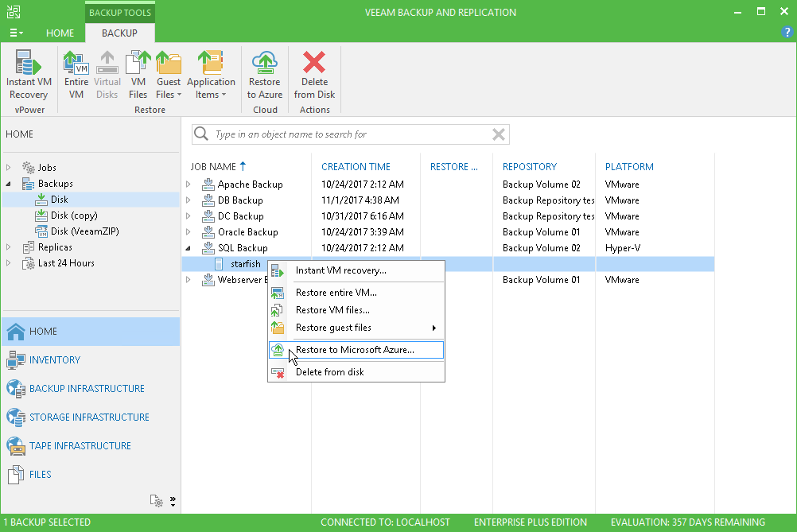Open the Application Items dropdown
Image resolution: width=797 pixels, height=532 pixels.
(x=211, y=73)
